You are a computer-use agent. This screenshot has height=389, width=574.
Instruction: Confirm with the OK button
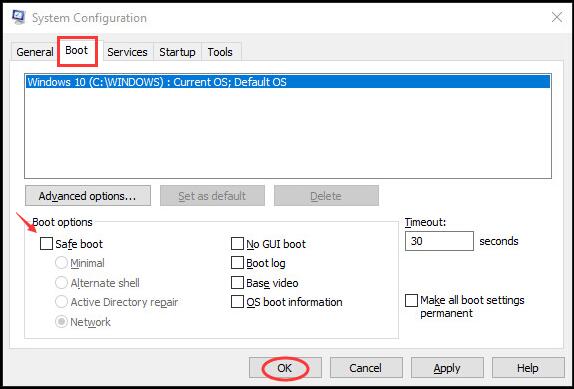point(285,368)
